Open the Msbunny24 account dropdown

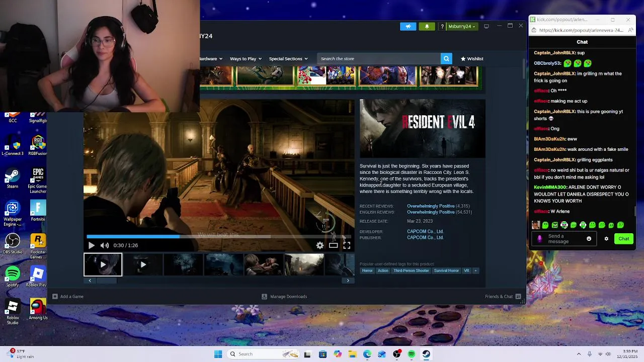click(461, 27)
